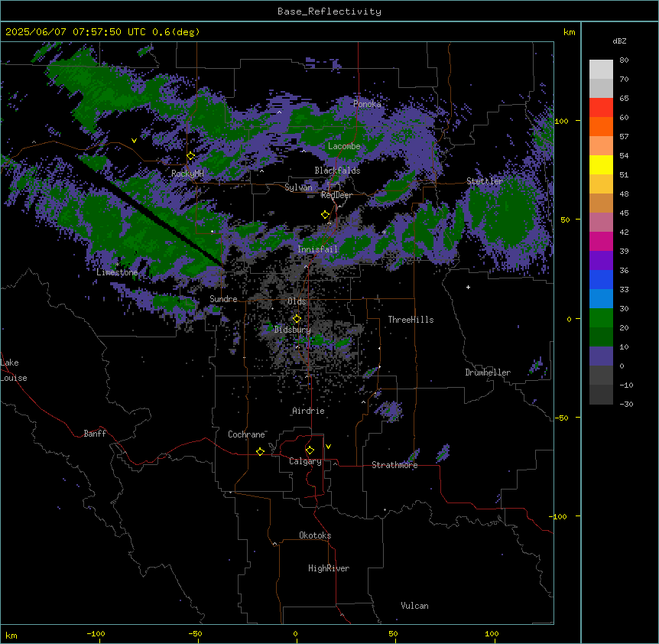This screenshot has height=644, width=659.
Task: Click the Drumheller town label
Action: 488,372
